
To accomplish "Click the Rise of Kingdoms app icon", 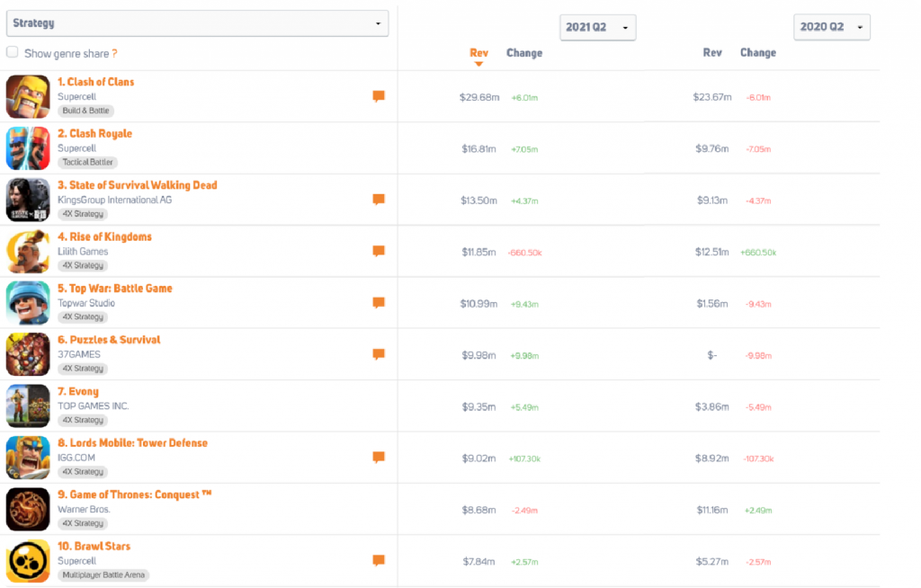I will 28,252.
